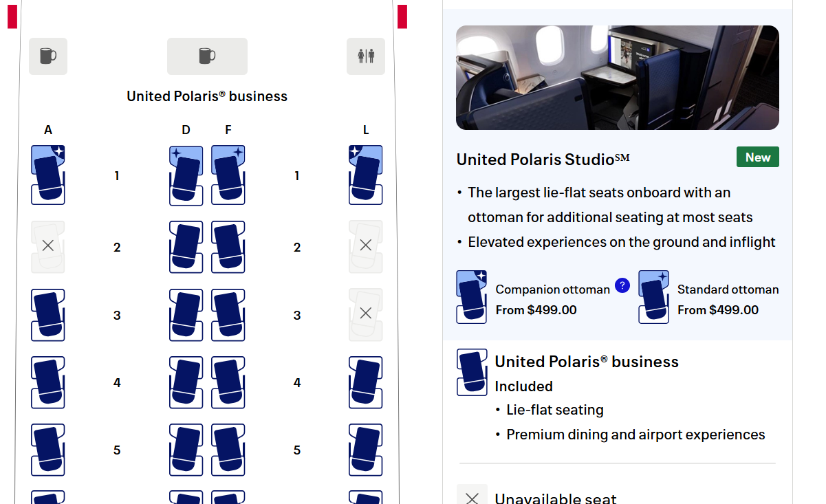Open the Companion ottoman help question mark
This screenshot has height=504, width=826.
pos(622,285)
